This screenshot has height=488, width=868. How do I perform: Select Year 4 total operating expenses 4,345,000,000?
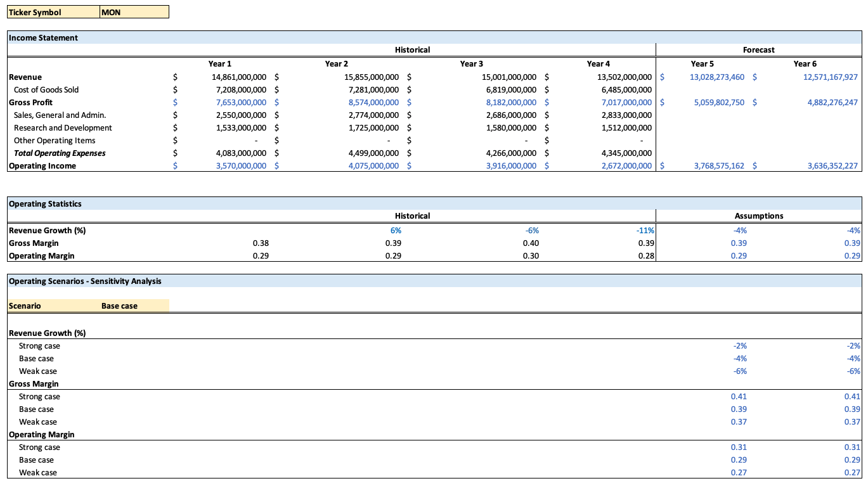point(626,153)
